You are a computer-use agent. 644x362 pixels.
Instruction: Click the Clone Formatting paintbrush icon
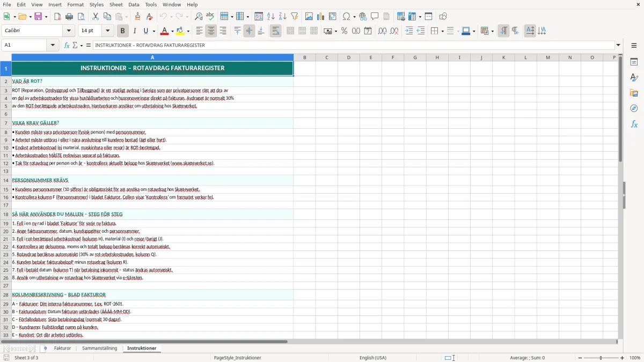point(138,17)
